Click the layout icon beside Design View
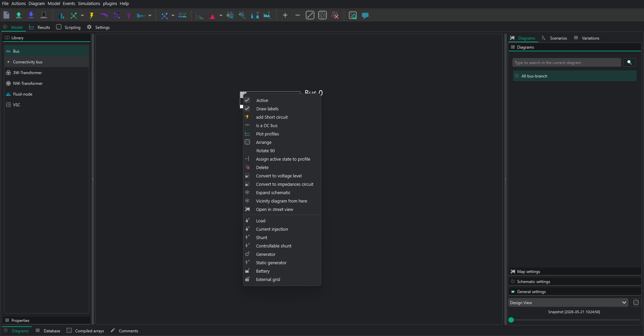 [x=636, y=302]
